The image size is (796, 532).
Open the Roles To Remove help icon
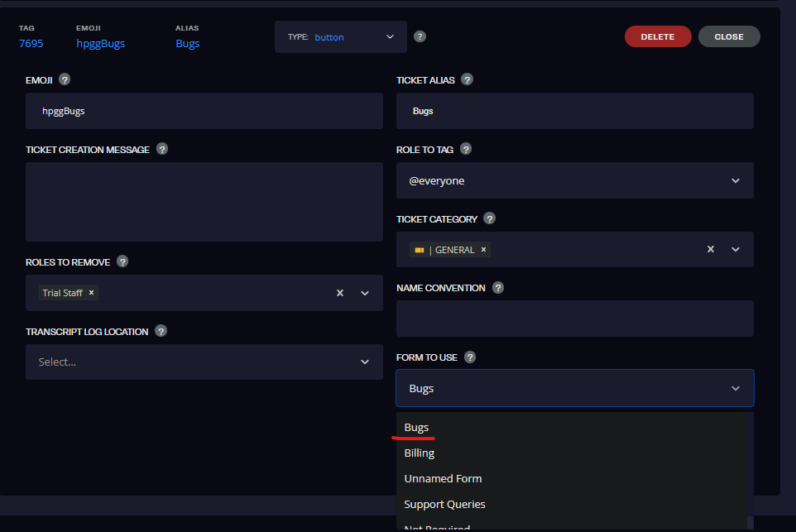pyautogui.click(x=122, y=261)
